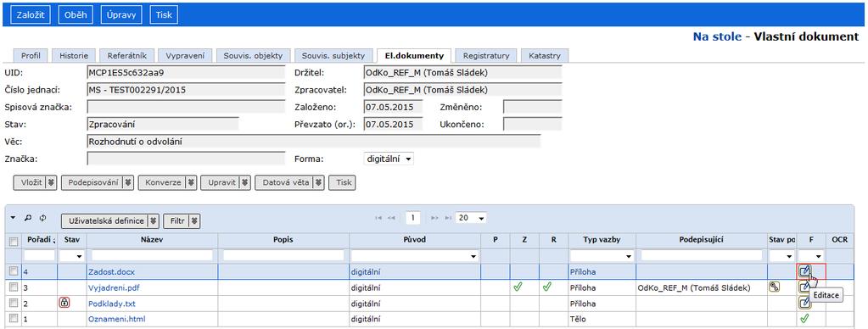Viewport: 868px width, 329px height.
Task: Click the Věc field with Rozhodnutí o odvolání
Action: [314, 142]
